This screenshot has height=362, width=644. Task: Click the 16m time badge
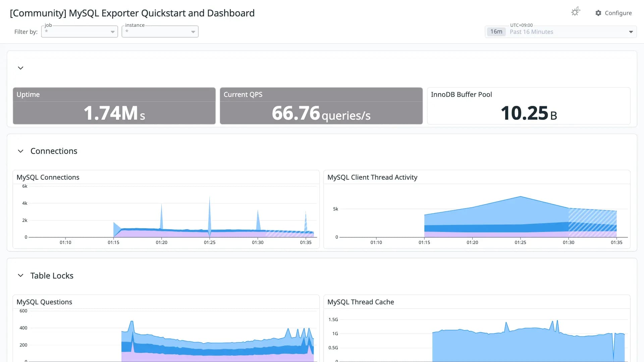pos(496,32)
